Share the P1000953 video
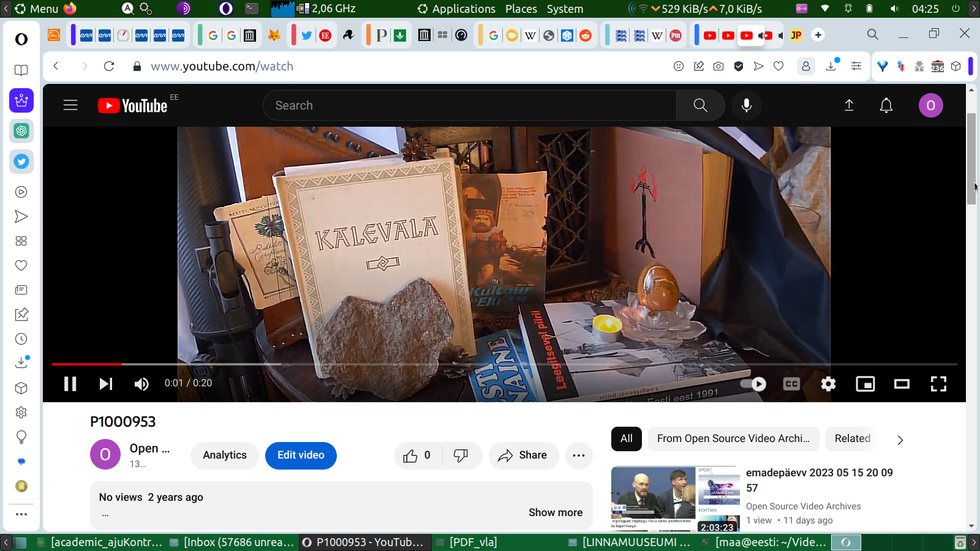The image size is (980, 551). tap(522, 455)
